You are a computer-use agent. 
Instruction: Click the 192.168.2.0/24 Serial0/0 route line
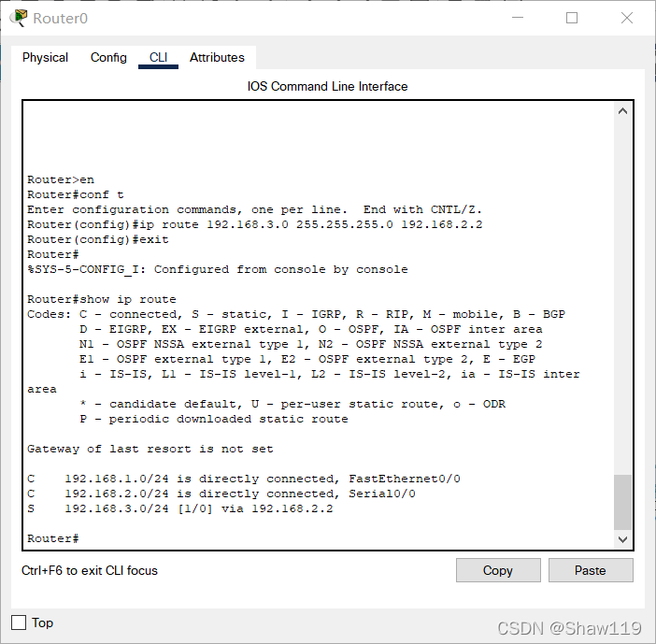pos(221,494)
